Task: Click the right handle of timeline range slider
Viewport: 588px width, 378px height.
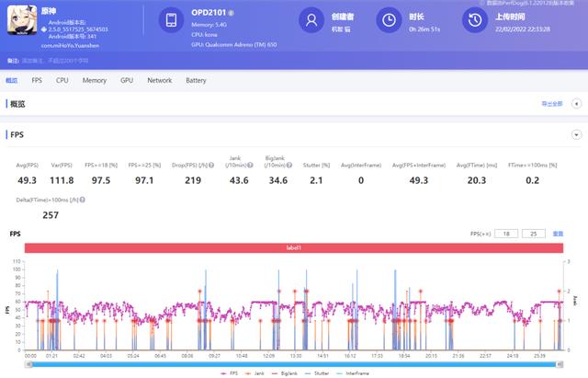Action: tap(560, 364)
